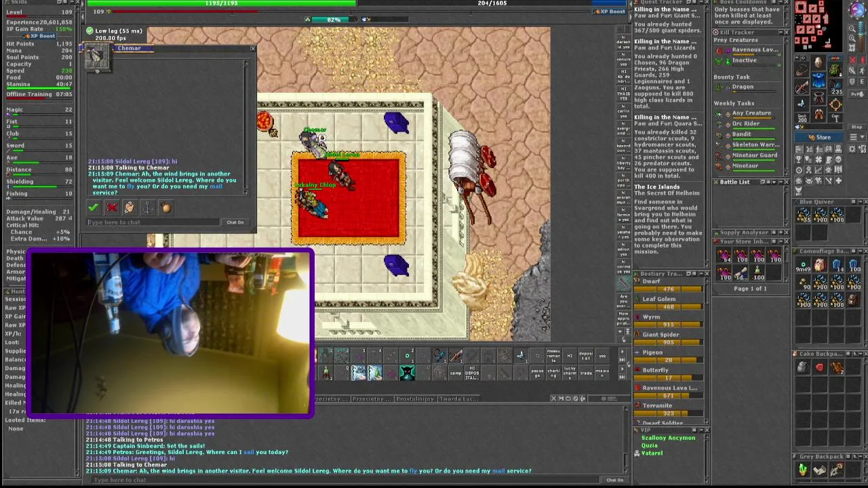Click the grey item in Cake Backpack
Viewport: 868px width, 488px height.
[802, 367]
